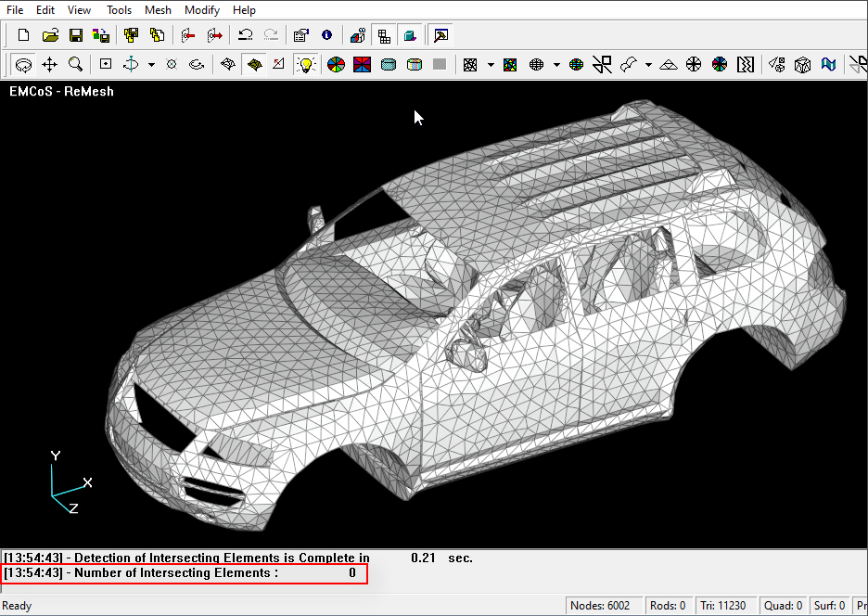Save the current mesh model
This screenshot has width=868, height=616.
pos(76,35)
